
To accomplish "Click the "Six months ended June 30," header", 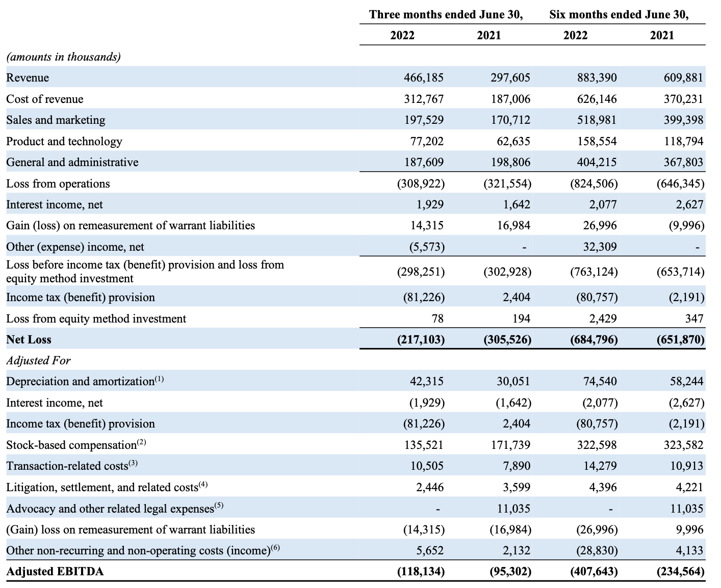I will 619,14.
